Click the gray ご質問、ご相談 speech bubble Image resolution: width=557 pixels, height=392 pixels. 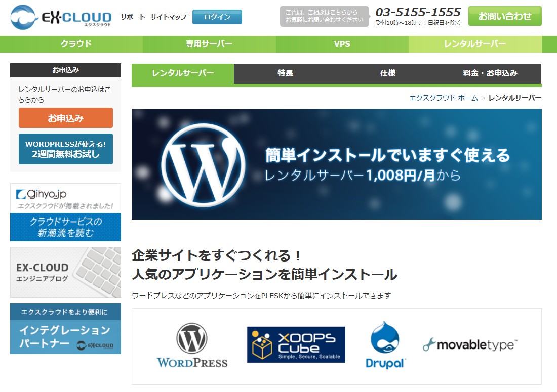[x=324, y=16]
